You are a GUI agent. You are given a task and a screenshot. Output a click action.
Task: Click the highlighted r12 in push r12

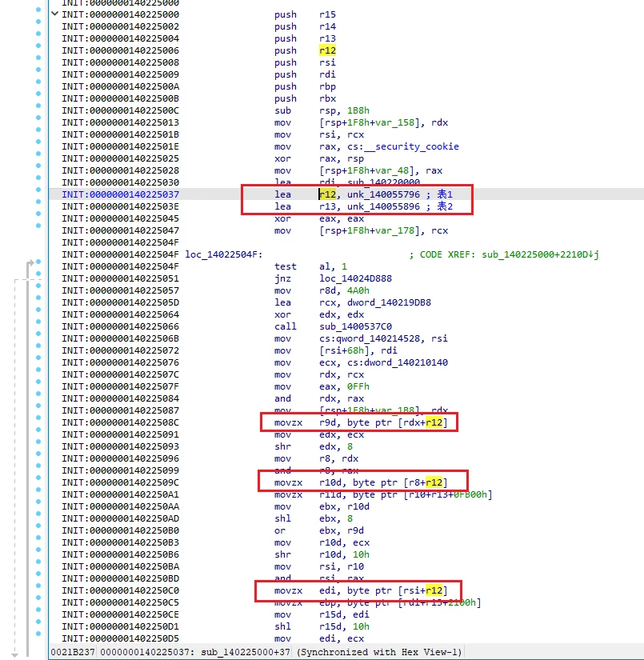tap(327, 51)
